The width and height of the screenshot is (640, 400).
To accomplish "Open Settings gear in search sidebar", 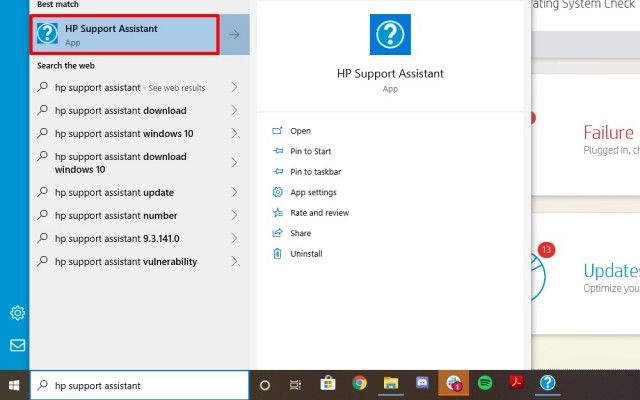I will [x=17, y=313].
